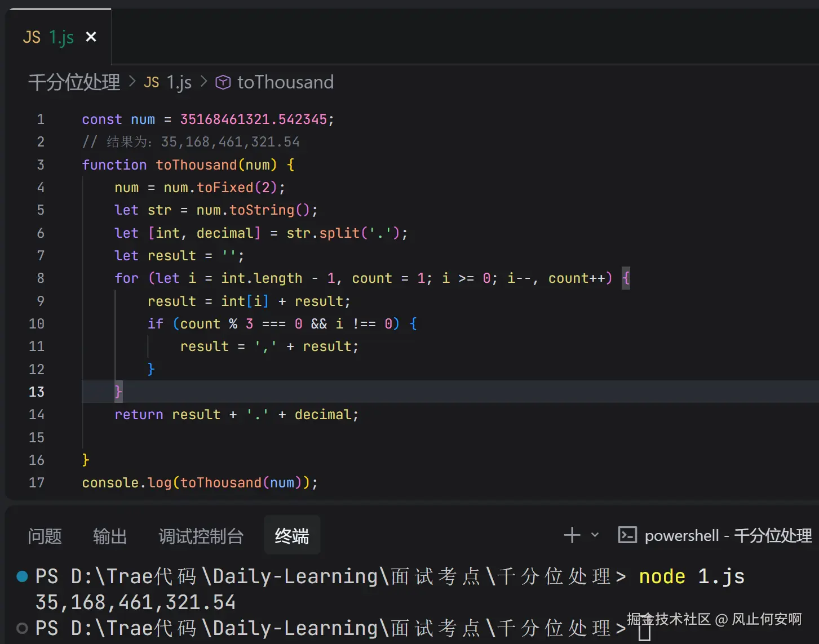Click the blue command status dot in terminal
The width and height of the screenshot is (819, 644).
(x=23, y=576)
